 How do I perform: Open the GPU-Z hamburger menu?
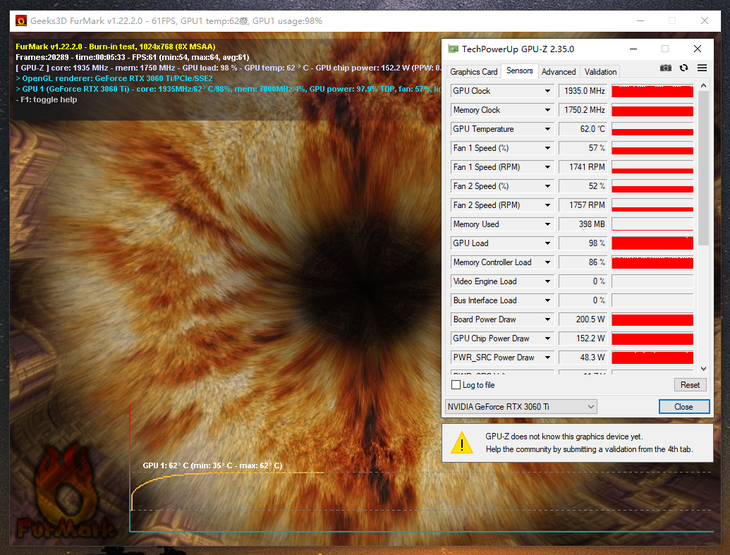coord(702,68)
